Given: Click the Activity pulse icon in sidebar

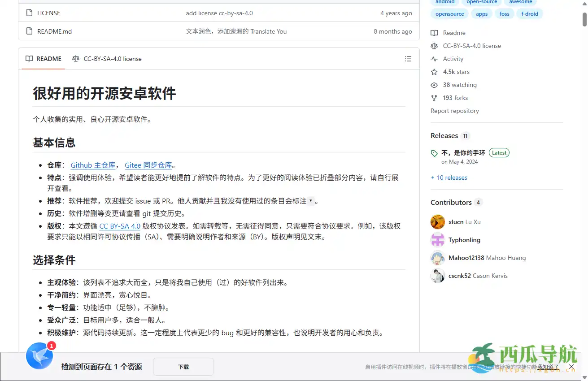Looking at the screenshot, I should coord(434,59).
